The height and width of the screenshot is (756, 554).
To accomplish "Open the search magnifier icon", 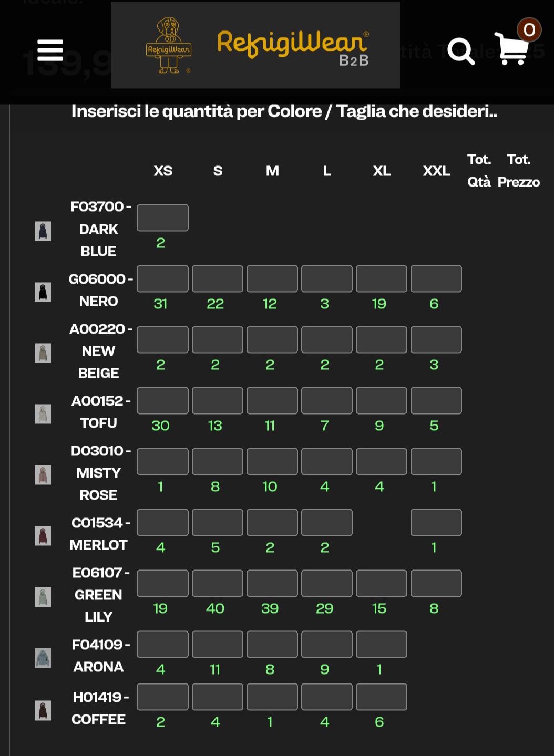I will coord(461,51).
